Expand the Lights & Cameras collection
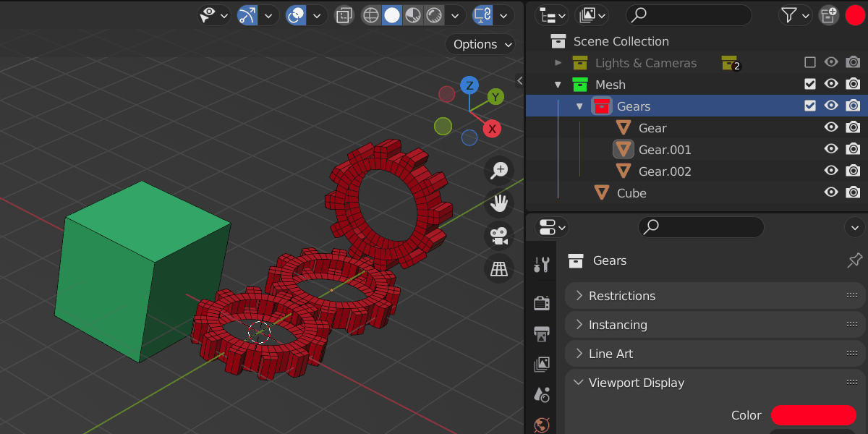The width and height of the screenshot is (868, 434). (x=558, y=63)
